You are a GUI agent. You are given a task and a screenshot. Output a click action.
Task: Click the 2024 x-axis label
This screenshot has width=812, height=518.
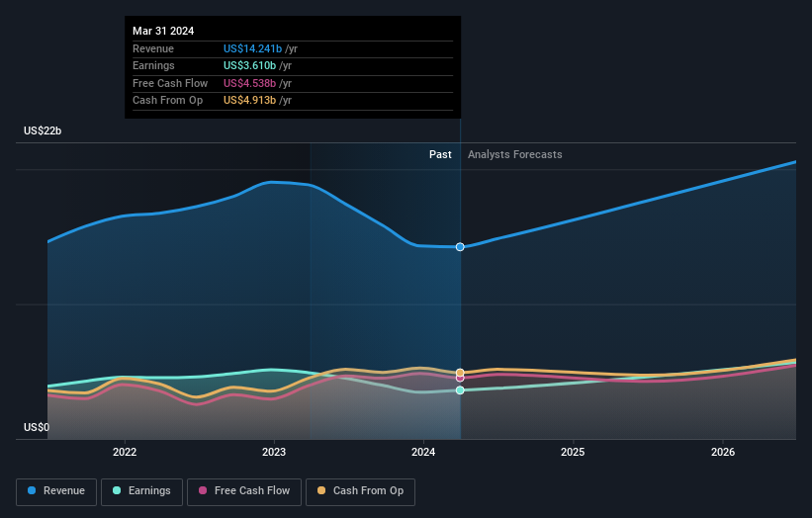click(423, 453)
